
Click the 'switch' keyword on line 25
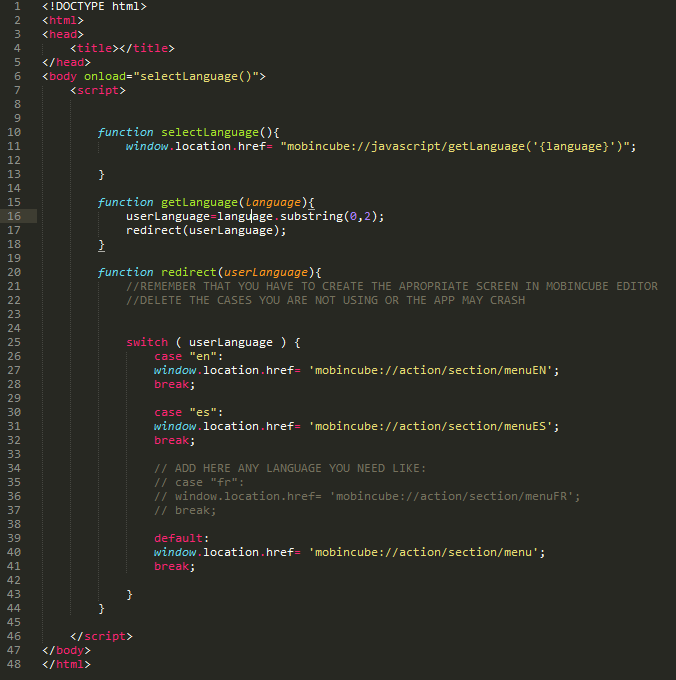point(147,342)
